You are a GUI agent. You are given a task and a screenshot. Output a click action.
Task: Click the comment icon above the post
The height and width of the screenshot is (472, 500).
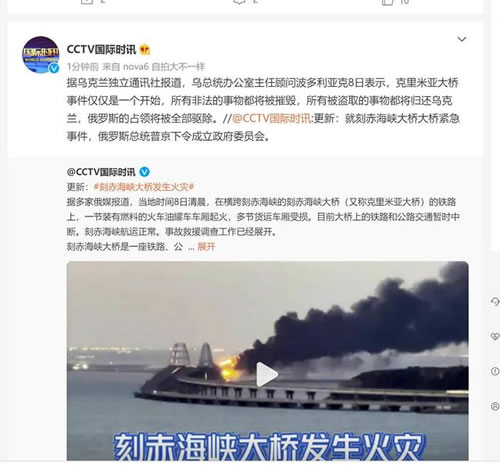[239, 2]
